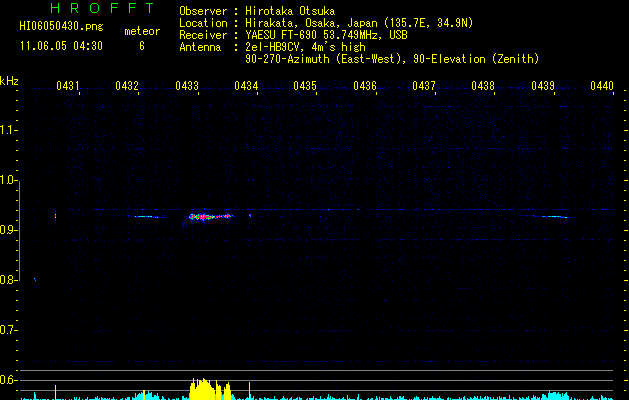Click the blue dot at 0.8 kHz
Image resolution: width=629 pixels, height=400 pixels.
35,279
